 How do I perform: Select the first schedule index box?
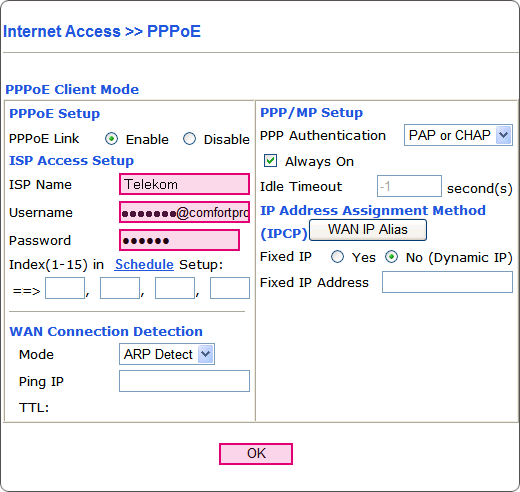(x=65, y=288)
